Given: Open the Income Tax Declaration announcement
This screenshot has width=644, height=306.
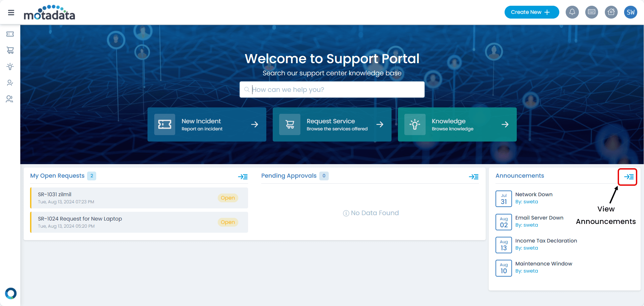Looking at the screenshot, I should pyautogui.click(x=546, y=241).
